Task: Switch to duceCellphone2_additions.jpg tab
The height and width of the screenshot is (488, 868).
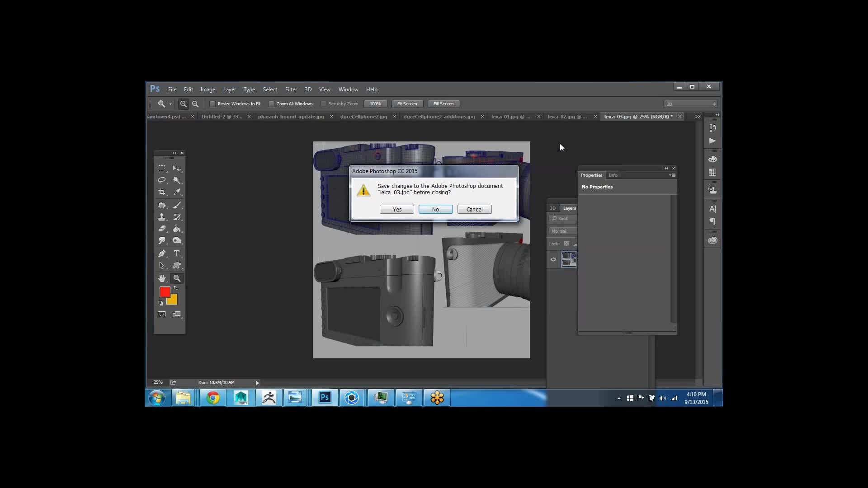Action: pos(439,117)
